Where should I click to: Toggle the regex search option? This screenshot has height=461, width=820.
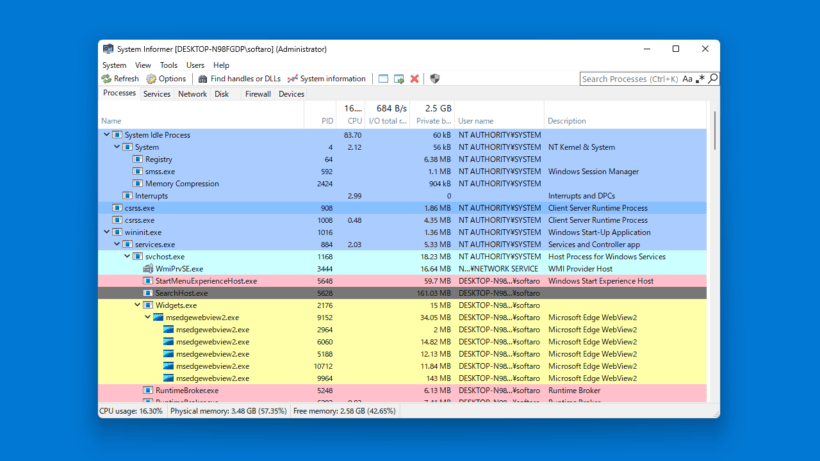pyautogui.click(x=700, y=79)
